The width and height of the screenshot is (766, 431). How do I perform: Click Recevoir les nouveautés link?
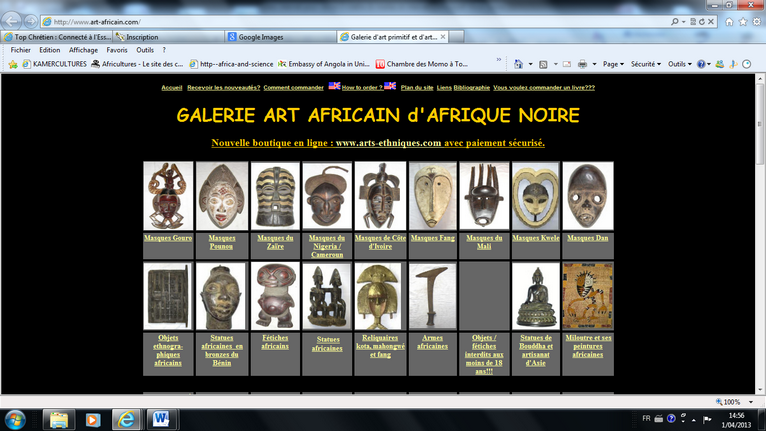pyautogui.click(x=224, y=87)
